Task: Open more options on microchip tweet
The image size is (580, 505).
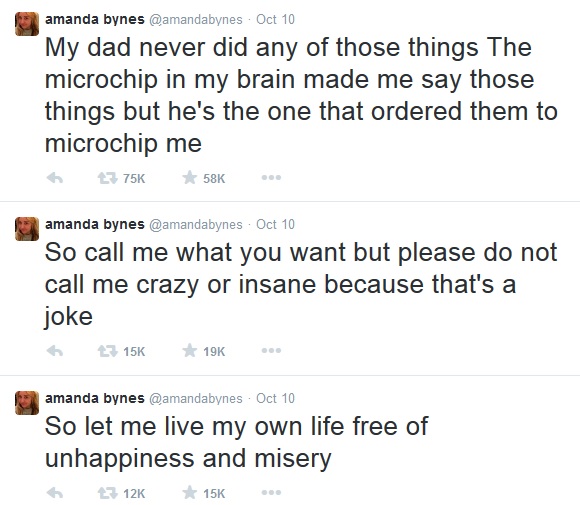Action: (271, 178)
